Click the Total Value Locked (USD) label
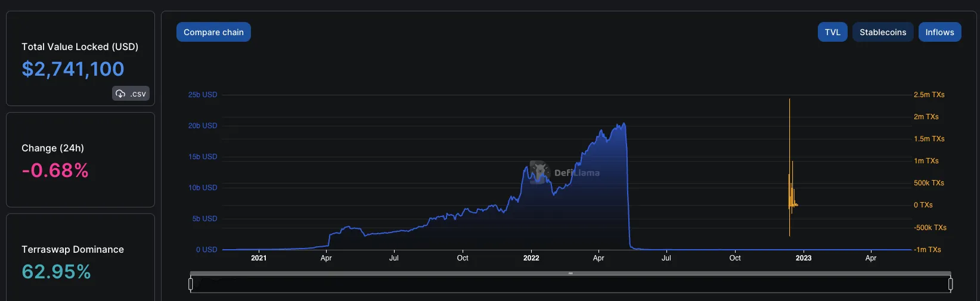980x301 pixels. (80, 46)
